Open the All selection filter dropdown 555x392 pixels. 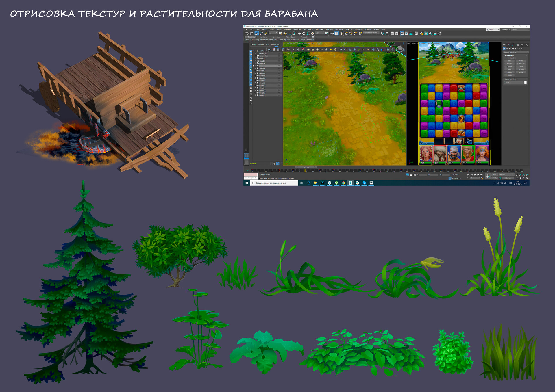pos(273,33)
